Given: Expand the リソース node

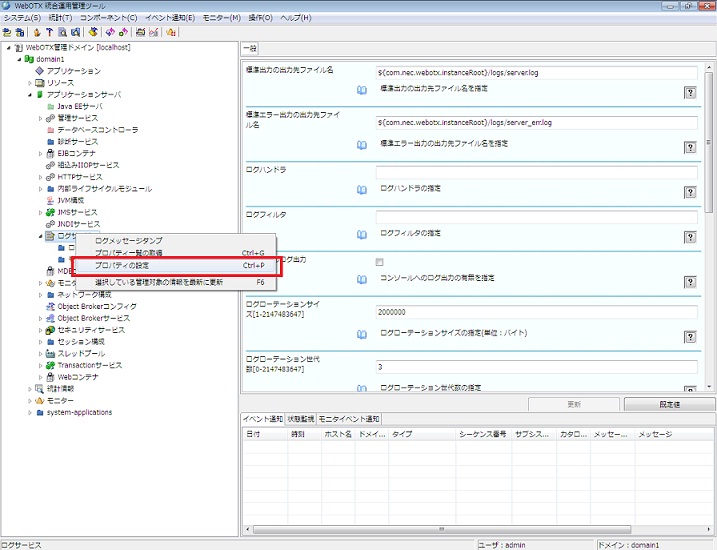Looking at the screenshot, I should tap(30, 83).
